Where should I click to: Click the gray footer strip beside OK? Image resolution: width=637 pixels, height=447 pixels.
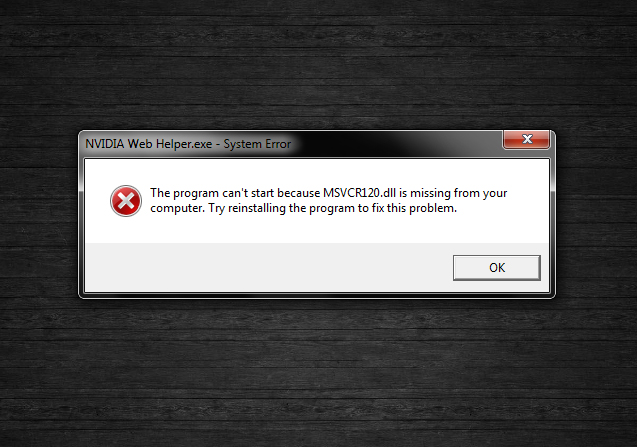pos(268,267)
